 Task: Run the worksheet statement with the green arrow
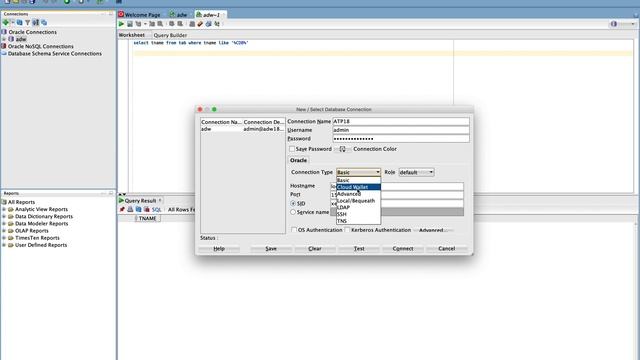pyautogui.click(x=121, y=24)
